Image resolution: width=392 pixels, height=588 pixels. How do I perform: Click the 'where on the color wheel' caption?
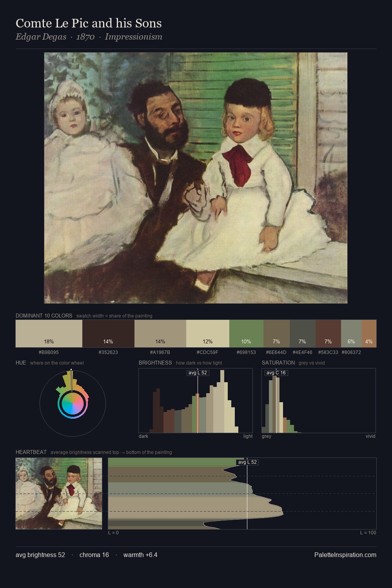pyautogui.click(x=57, y=363)
